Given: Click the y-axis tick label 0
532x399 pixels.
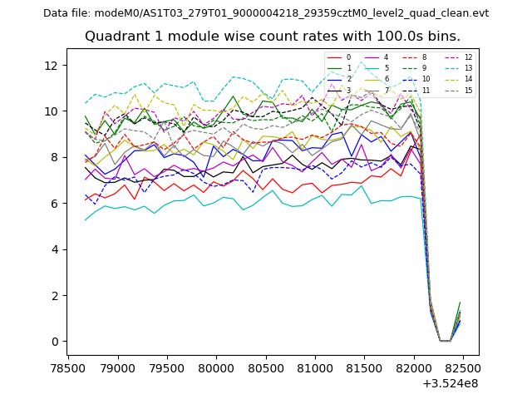Looking at the screenshot, I should 54,342.
